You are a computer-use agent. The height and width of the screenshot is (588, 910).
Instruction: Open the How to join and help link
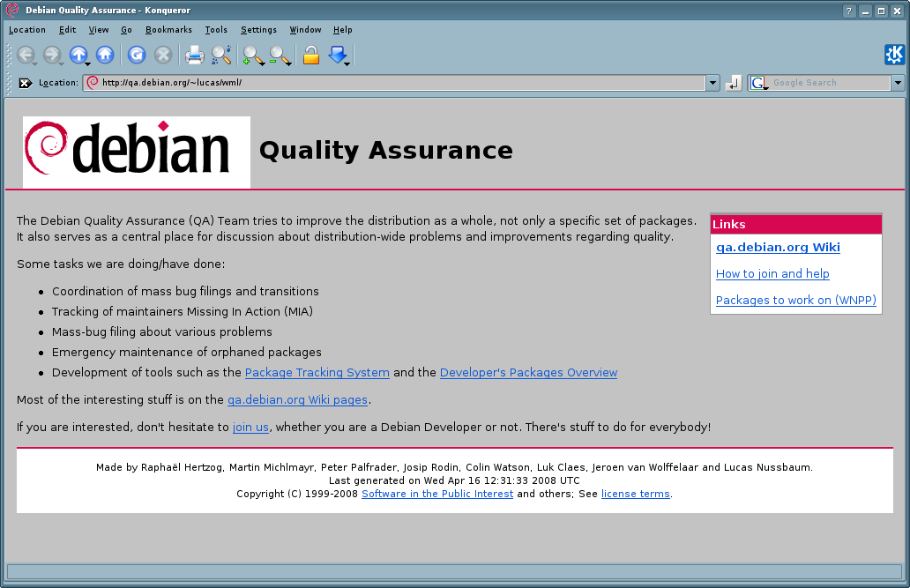coord(772,274)
